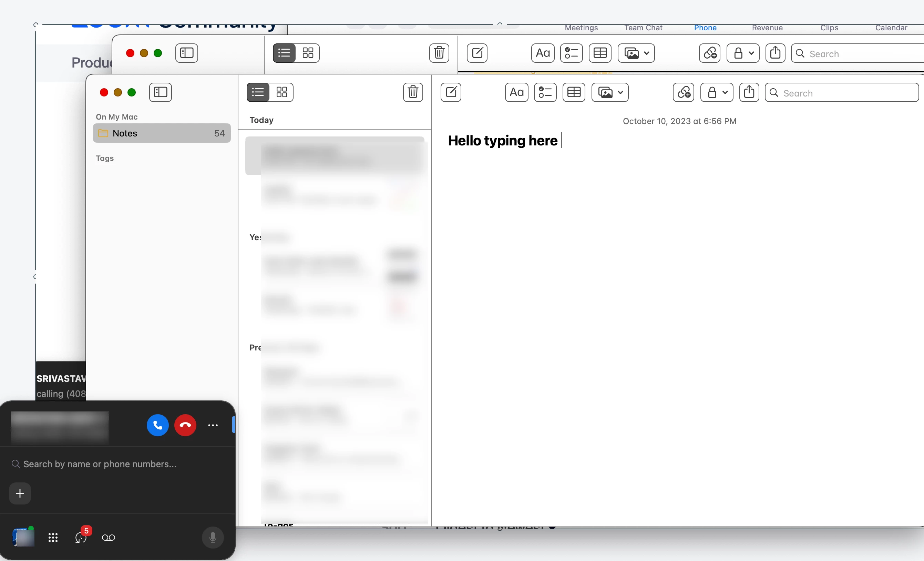Viewport: 924px width, 561px height.
Task: Open the Meetings tab in Zoom
Action: point(581,28)
